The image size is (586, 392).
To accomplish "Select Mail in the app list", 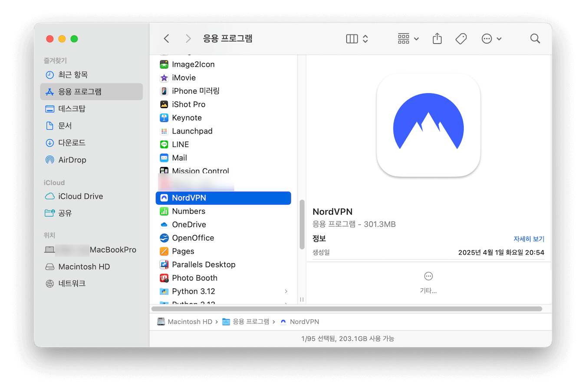I will tap(223, 158).
